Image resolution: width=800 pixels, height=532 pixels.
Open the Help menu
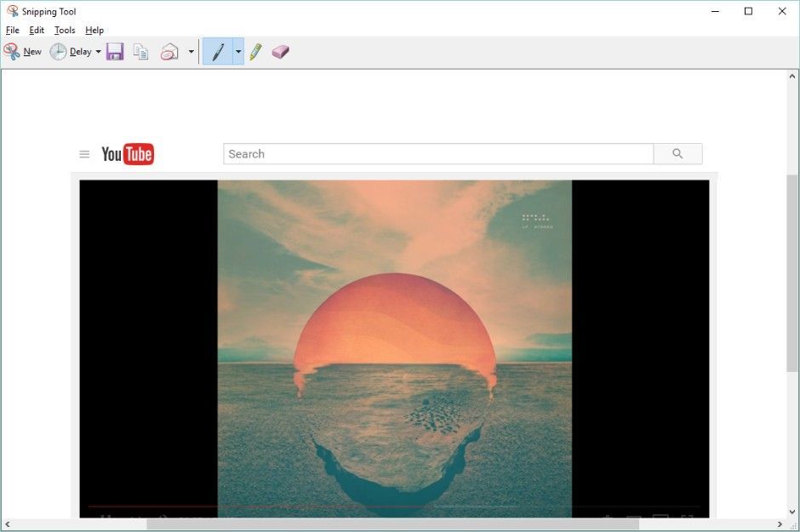(94, 30)
